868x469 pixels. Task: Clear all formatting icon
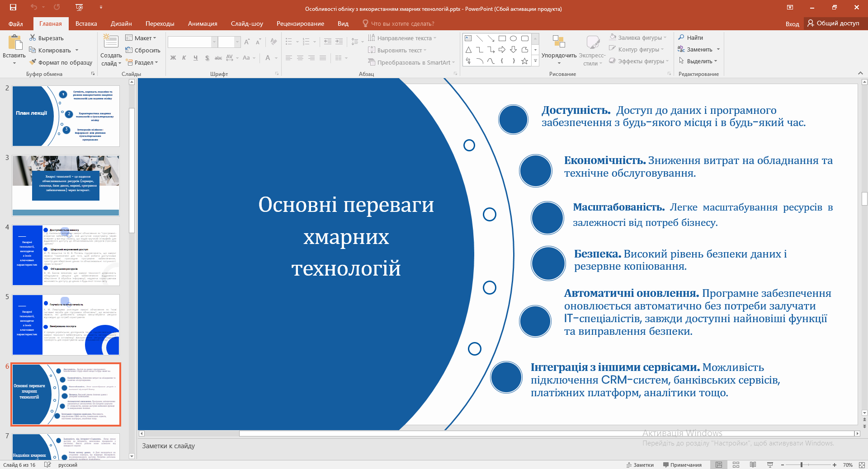[x=274, y=42]
